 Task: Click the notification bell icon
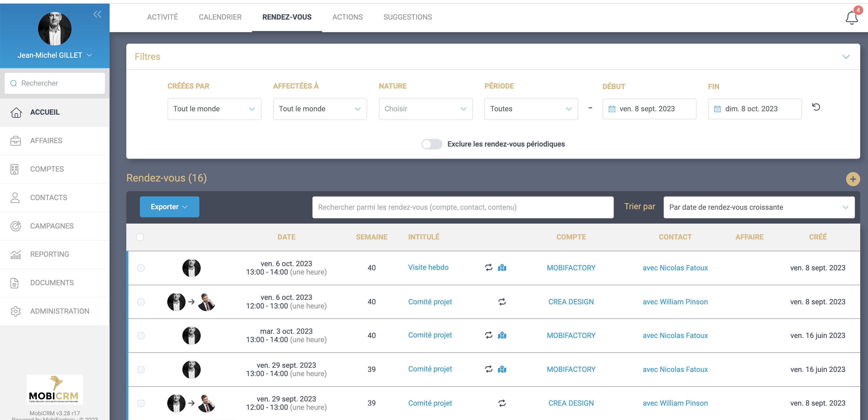point(851,17)
